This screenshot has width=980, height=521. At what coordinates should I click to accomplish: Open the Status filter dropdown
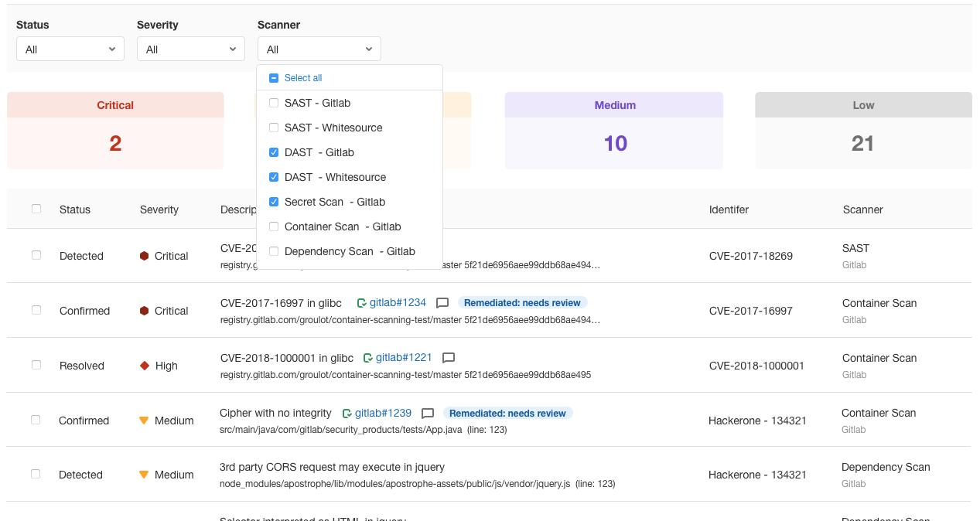pos(70,49)
